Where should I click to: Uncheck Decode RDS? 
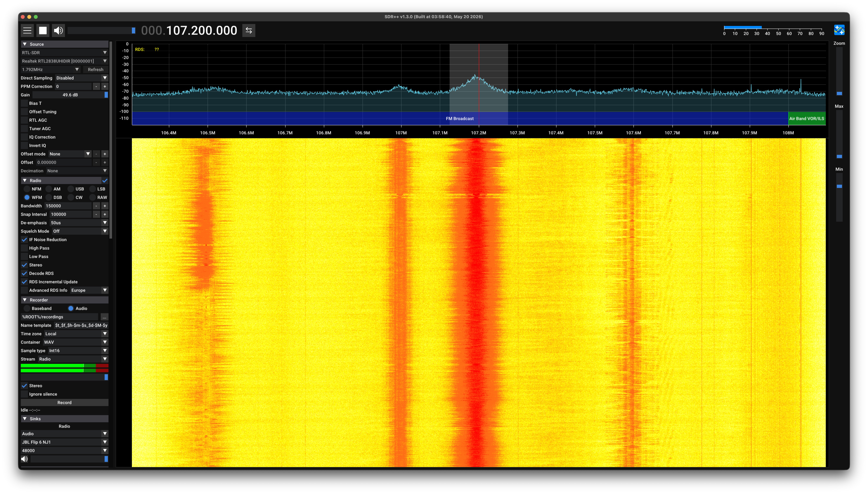click(x=24, y=273)
